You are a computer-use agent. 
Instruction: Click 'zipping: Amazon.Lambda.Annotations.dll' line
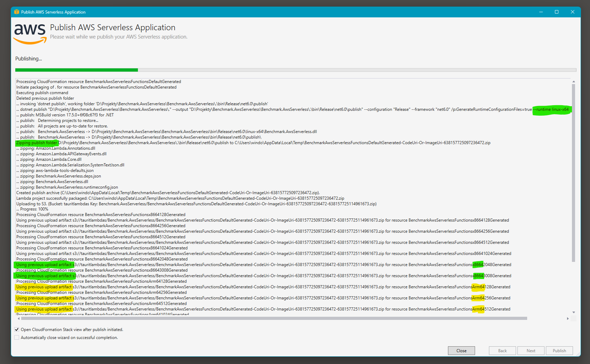56,148
